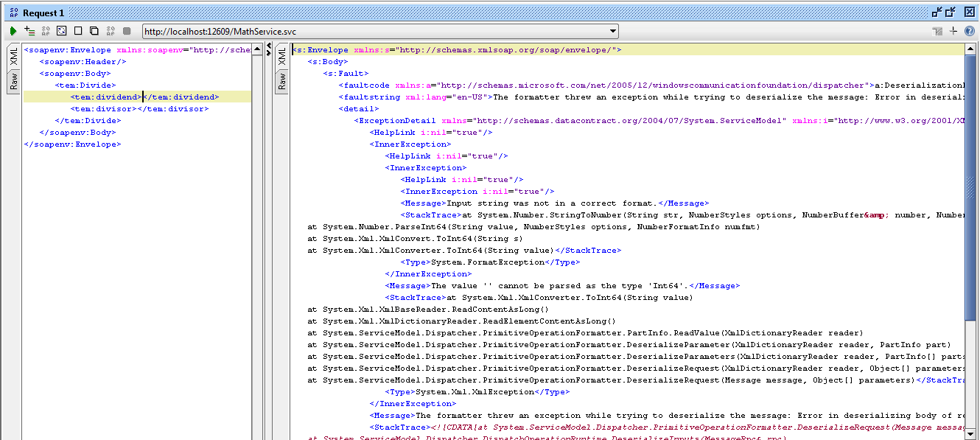This screenshot has height=440, width=980.
Task: Switch the request pane to Raw view
Action: pos(12,79)
